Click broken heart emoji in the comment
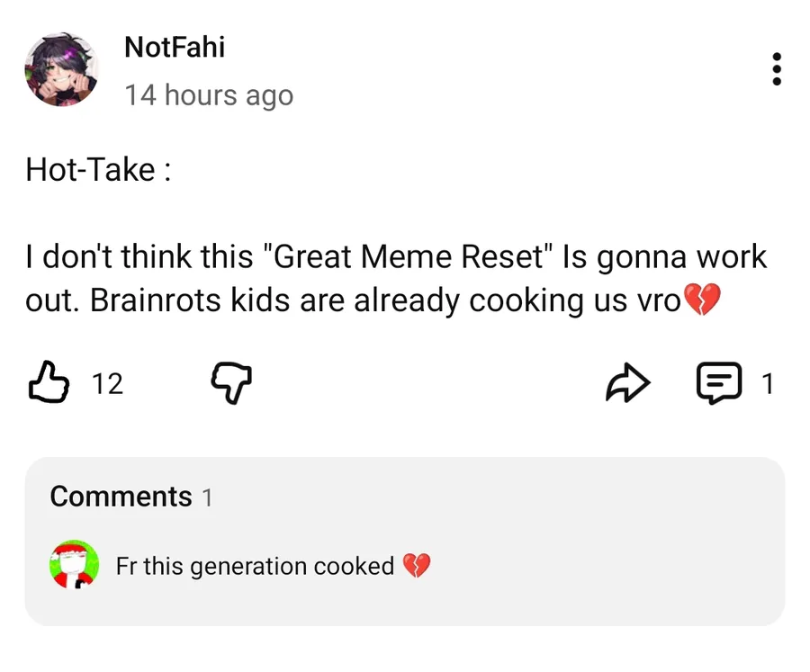 416,566
